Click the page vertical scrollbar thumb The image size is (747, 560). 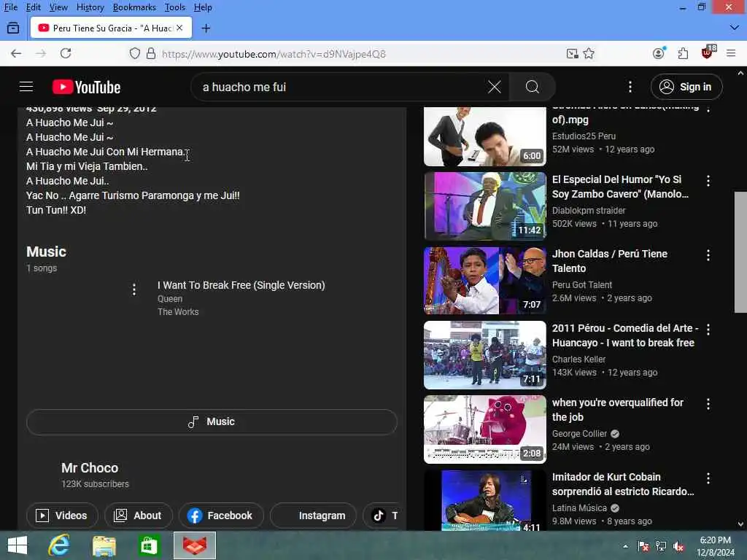(x=740, y=252)
